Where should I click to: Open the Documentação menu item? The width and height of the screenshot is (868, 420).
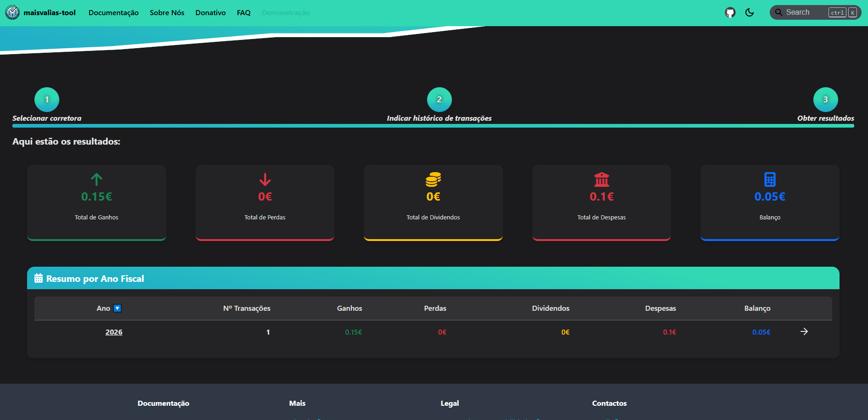pos(113,13)
